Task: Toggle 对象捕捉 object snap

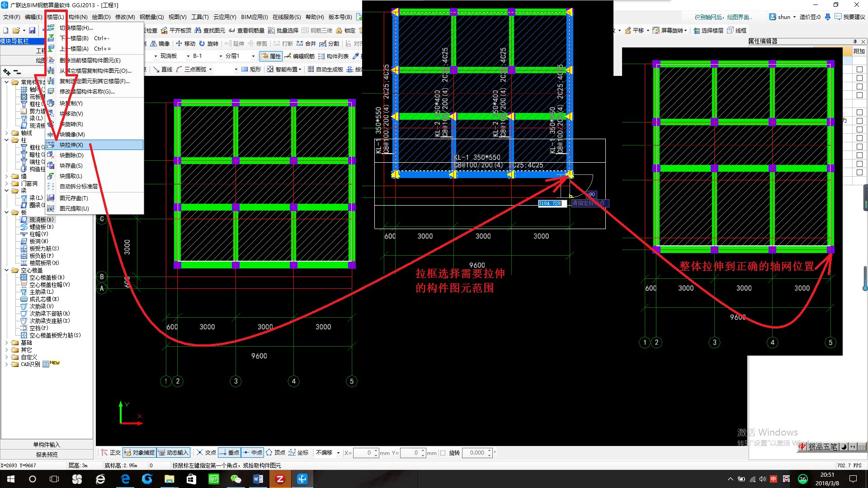Action: pyautogui.click(x=139, y=452)
